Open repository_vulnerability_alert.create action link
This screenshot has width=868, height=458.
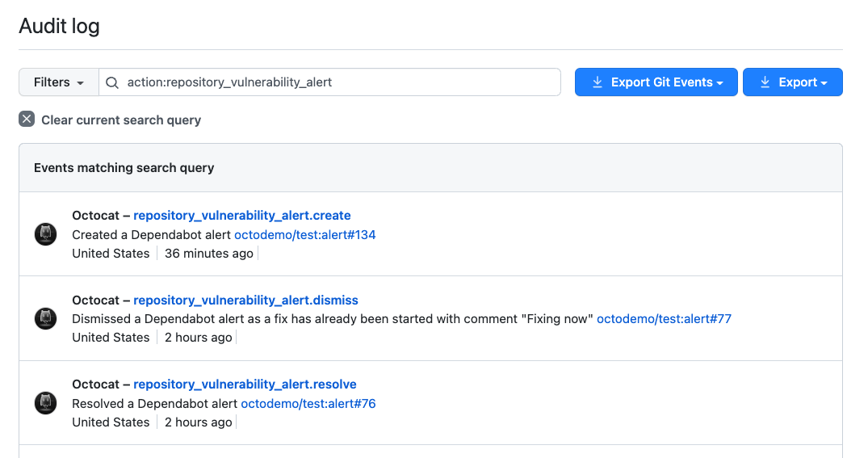click(x=242, y=216)
